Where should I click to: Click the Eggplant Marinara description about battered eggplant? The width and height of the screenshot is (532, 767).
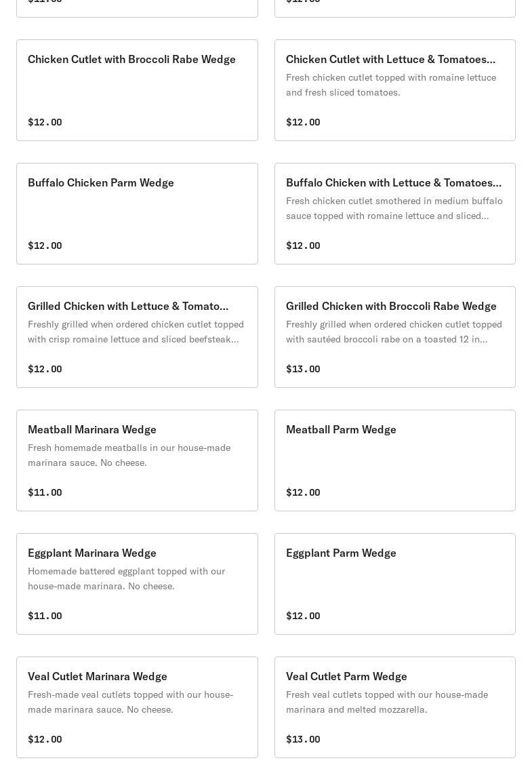click(x=127, y=578)
